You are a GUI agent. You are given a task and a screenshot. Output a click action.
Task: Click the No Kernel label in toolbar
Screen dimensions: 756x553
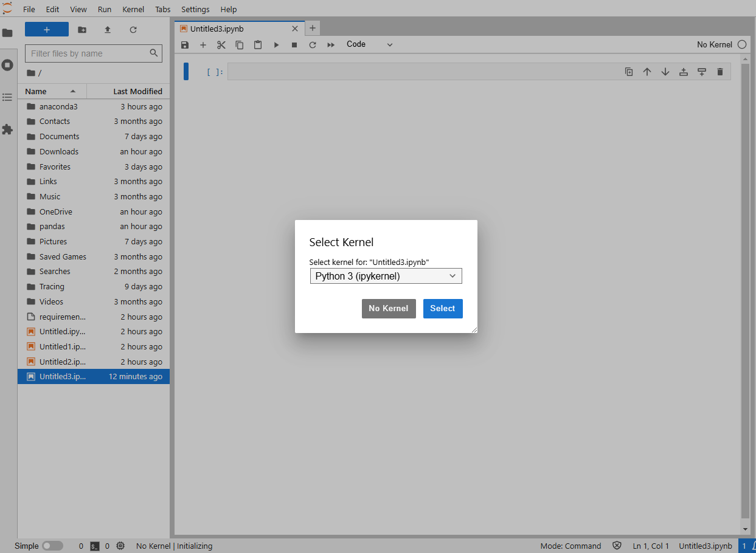tap(715, 44)
